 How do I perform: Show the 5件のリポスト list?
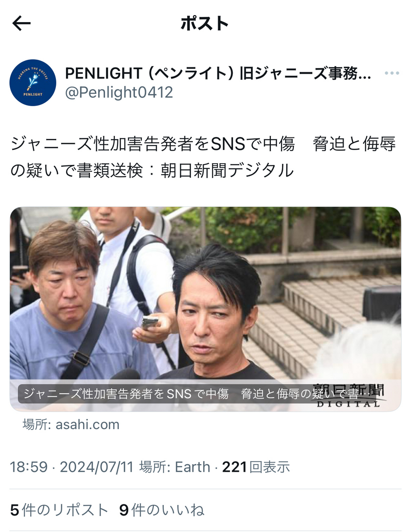59,510
